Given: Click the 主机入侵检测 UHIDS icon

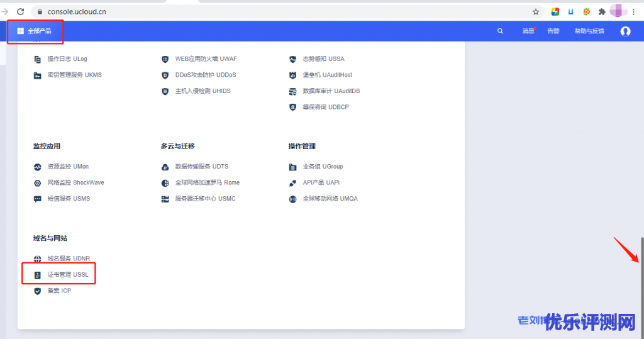Looking at the screenshot, I should (165, 91).
